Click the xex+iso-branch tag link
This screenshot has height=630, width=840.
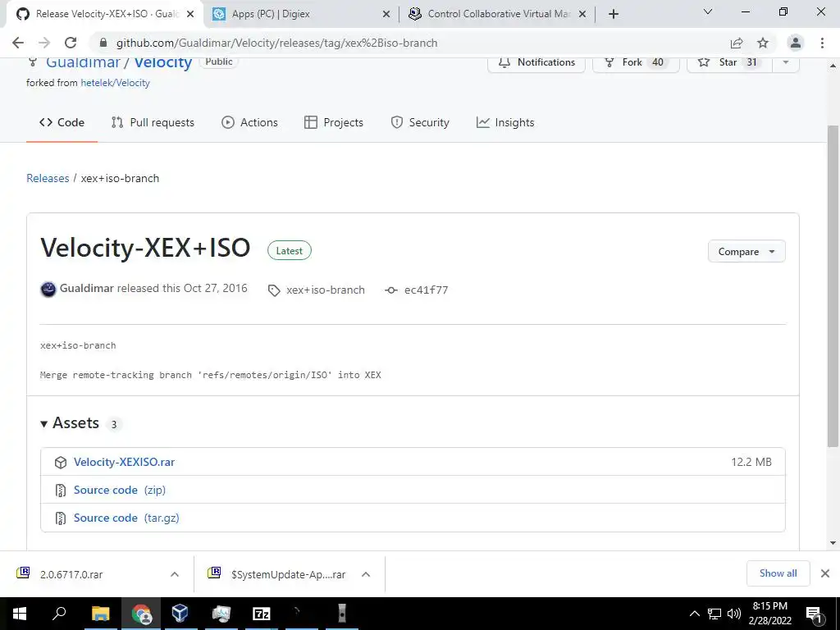(325, 290)
